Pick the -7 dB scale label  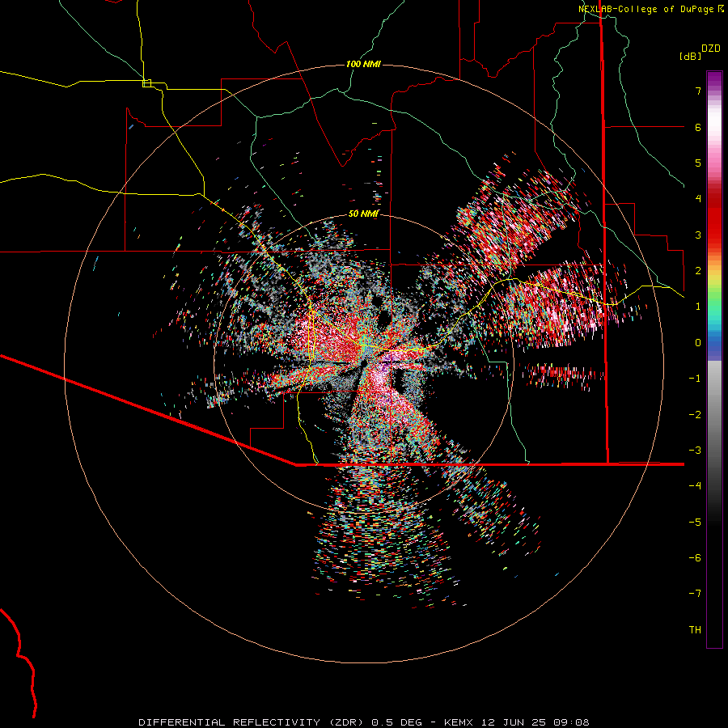click(695, 594)
